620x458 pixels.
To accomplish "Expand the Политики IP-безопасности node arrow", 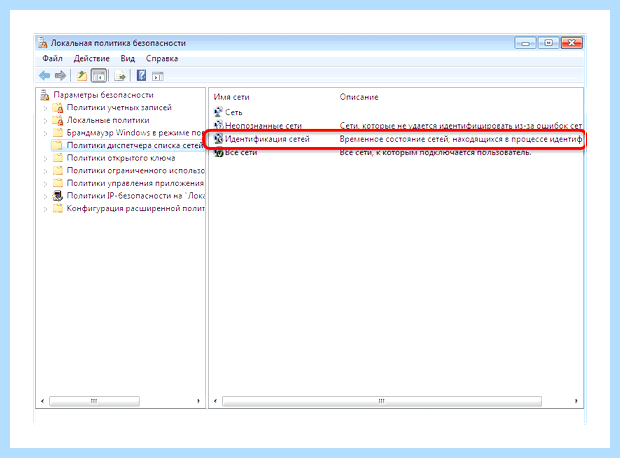I will [x=45, y=196].
